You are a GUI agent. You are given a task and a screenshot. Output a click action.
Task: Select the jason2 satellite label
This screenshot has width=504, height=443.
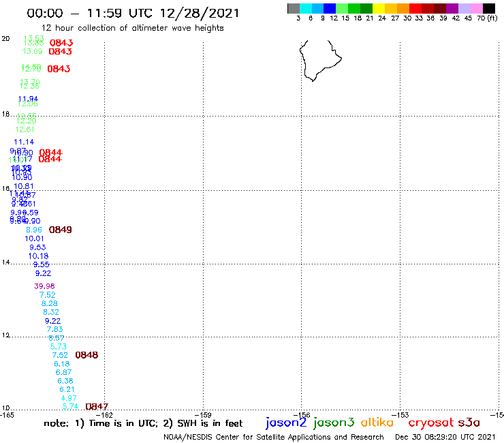286,423
